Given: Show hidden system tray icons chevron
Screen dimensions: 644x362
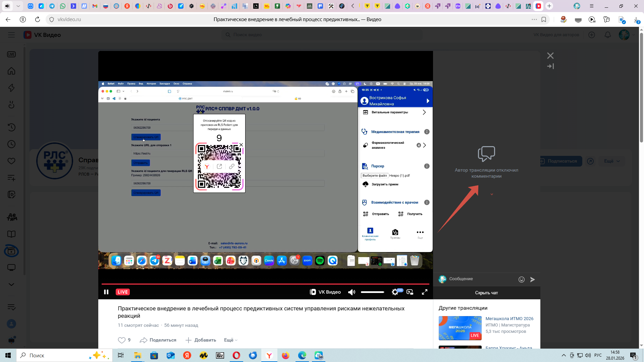Looking at the screenshot, I should click(563, 355).
